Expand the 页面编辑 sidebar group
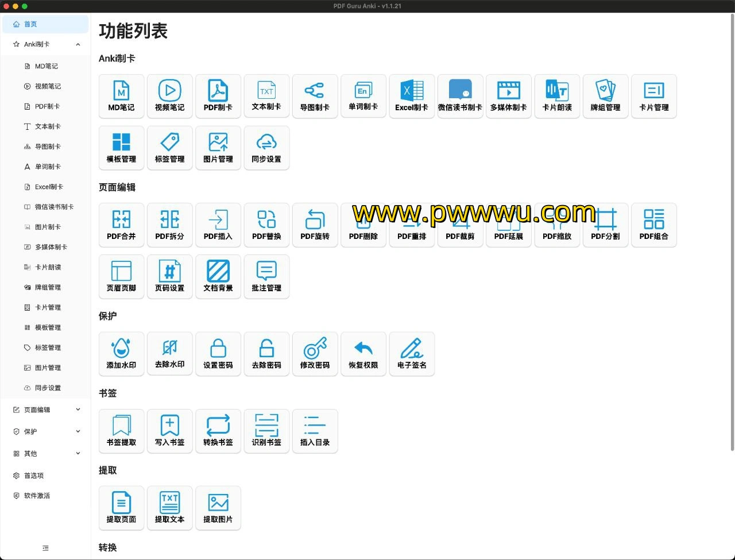The width and height of the screenshot is (735, 560). [x=46, y=410]
